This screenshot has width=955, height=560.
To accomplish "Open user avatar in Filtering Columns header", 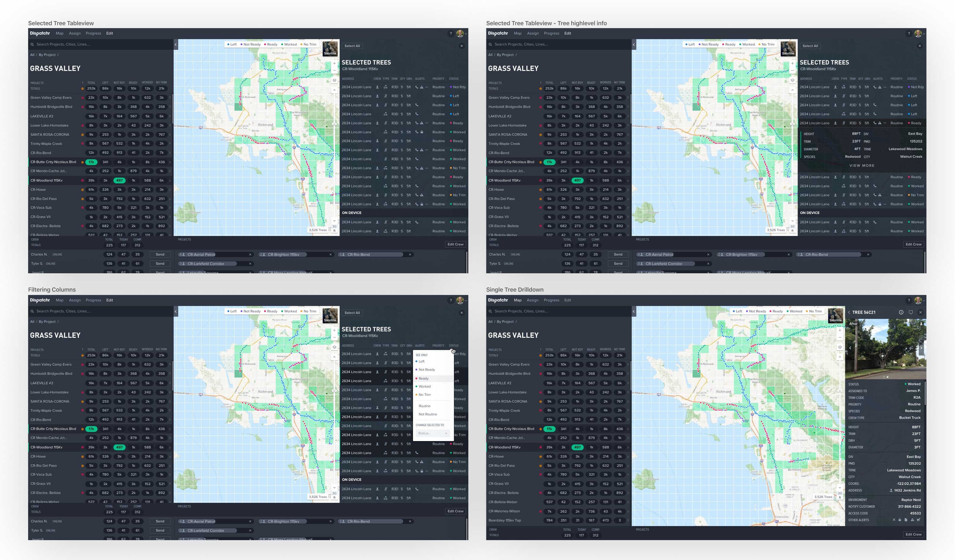I will pyautogui.click(x=460, y=300).
